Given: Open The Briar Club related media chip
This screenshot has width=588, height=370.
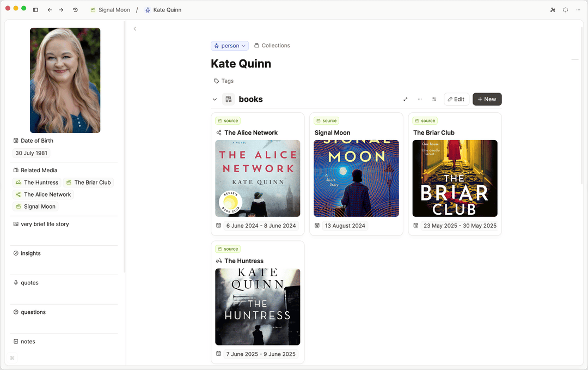Looking at the screenshot, I should [x=89, y=183].
